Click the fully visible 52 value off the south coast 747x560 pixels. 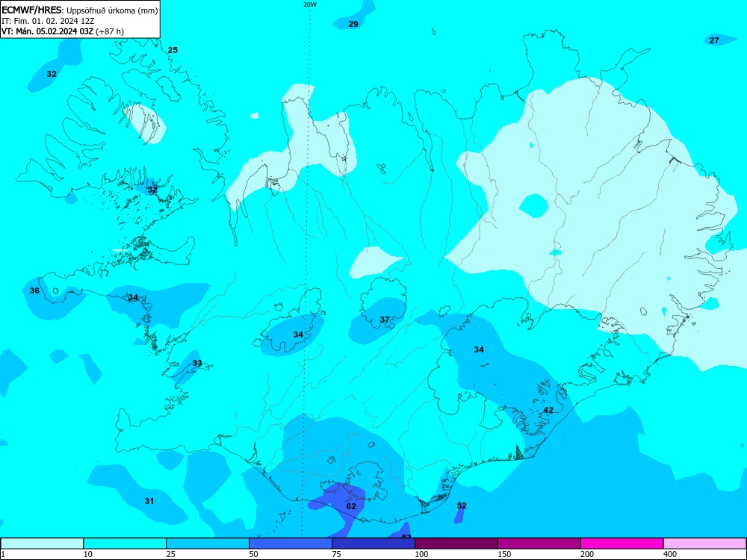click(462, 505)
